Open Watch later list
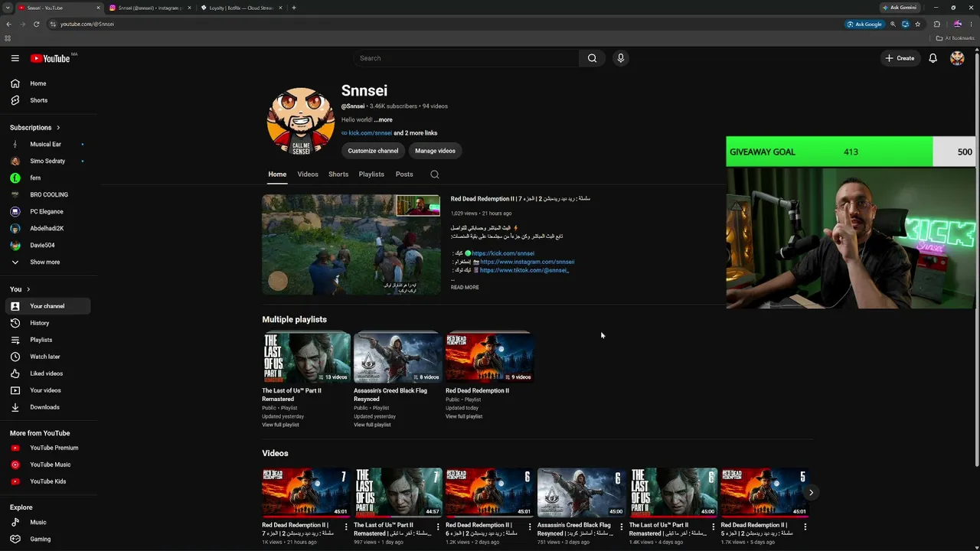 [47, 357]
